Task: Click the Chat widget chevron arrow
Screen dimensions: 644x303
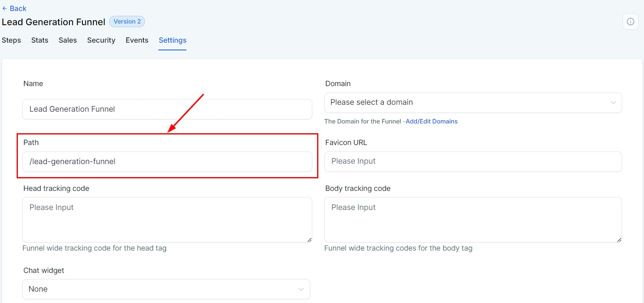Action: click(x=301, y=289)
